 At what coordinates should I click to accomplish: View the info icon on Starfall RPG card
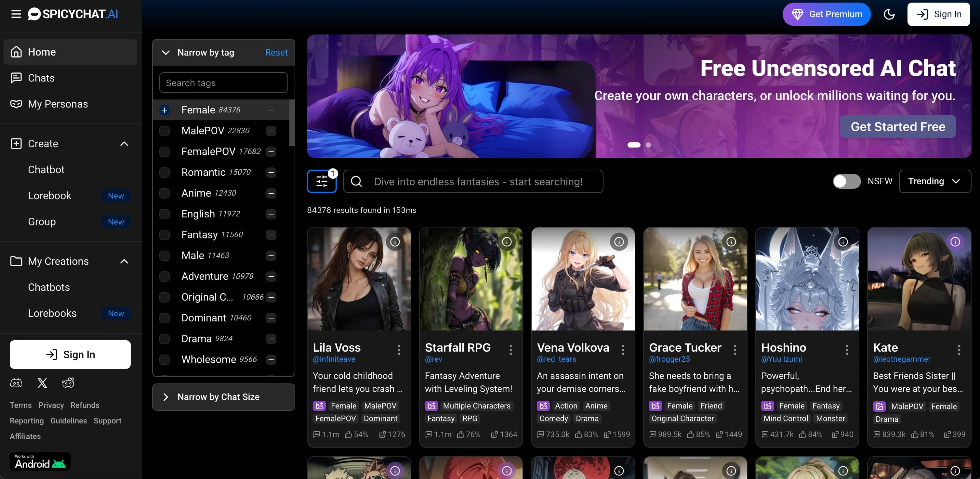507,241
